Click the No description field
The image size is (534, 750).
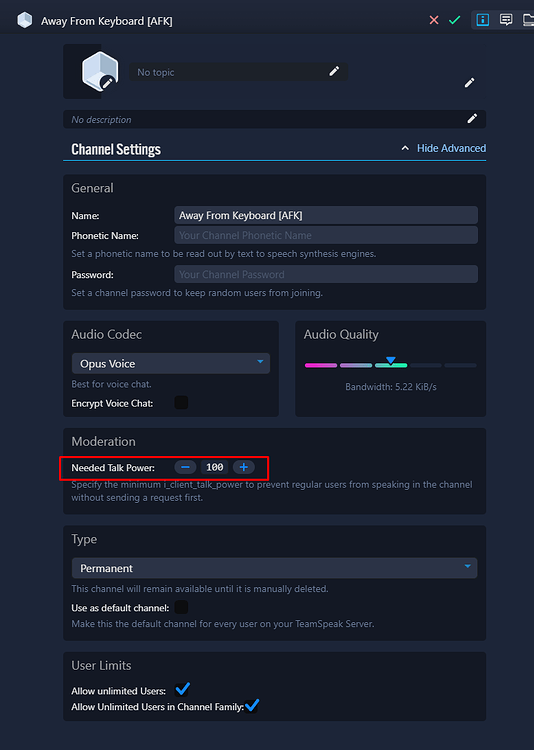(x=275, y=119)
